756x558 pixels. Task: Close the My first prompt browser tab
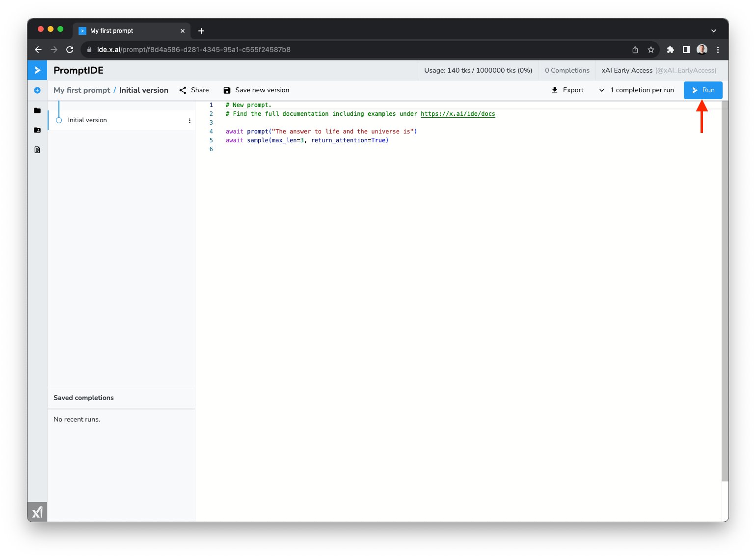[x=183, y=31]
